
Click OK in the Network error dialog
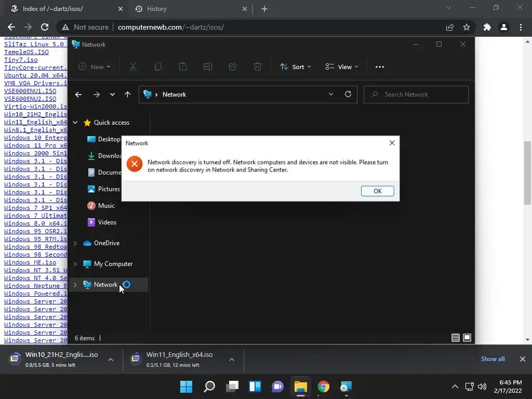click(x=377, y=191)
